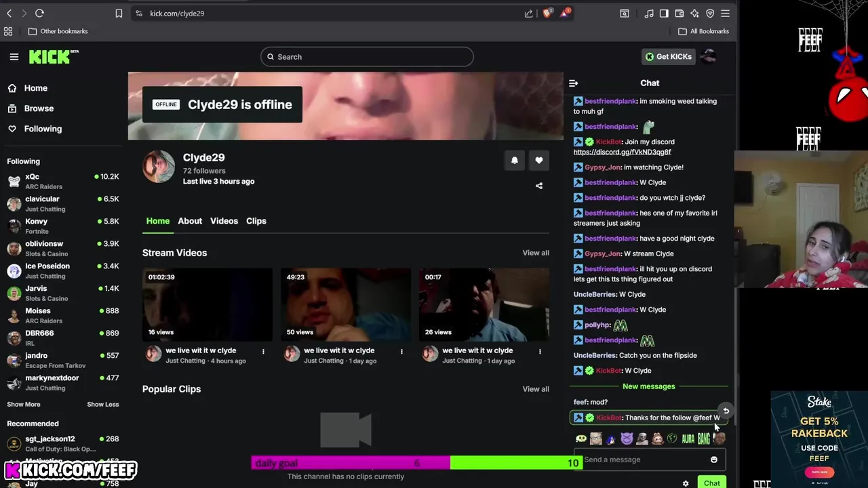Image resolution: width=868 pixels, height=488 pixels.
Task: Click the scroll-to-latest chat arrow button
Action: point(726,411)
